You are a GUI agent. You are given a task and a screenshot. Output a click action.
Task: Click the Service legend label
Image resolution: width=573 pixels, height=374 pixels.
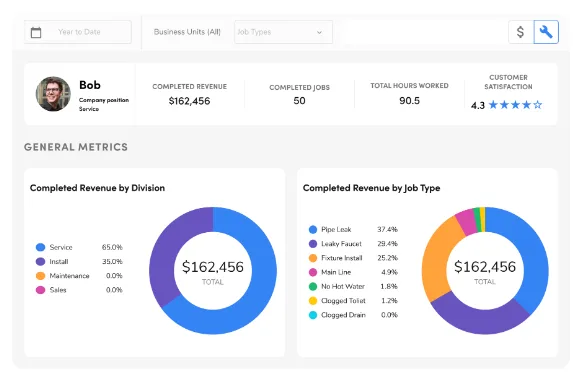point(61,247)
